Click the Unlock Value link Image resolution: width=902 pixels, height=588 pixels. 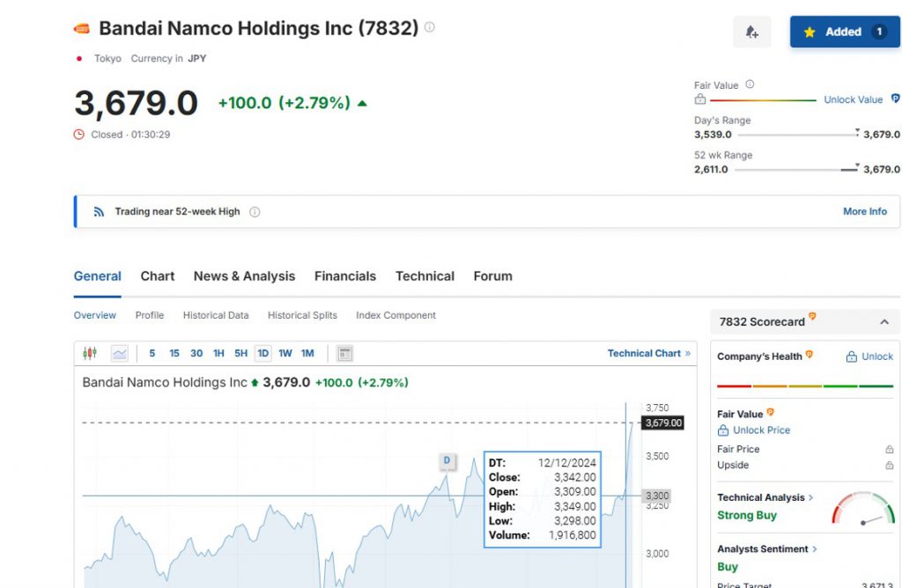(853, 99)
